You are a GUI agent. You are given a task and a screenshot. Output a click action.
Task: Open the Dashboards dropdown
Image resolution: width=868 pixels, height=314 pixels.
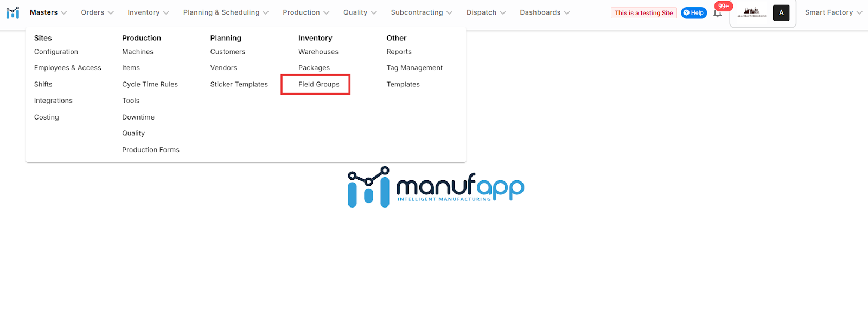pos(545,12)
